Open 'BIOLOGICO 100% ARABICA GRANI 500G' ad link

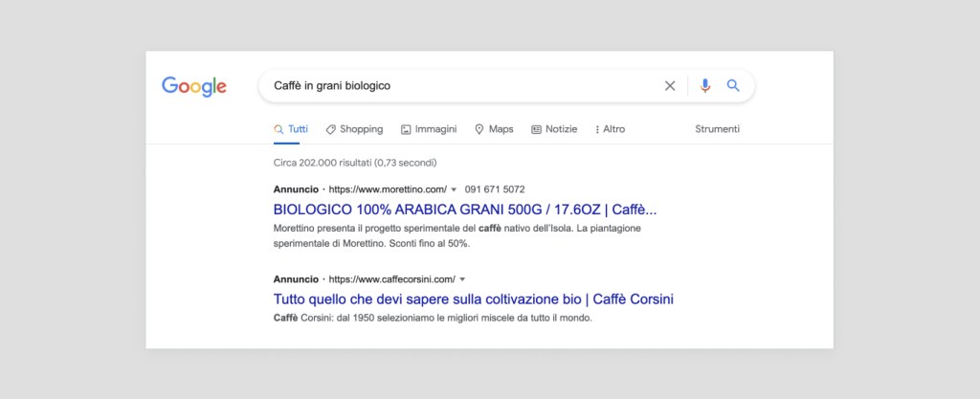coord(465,210)
